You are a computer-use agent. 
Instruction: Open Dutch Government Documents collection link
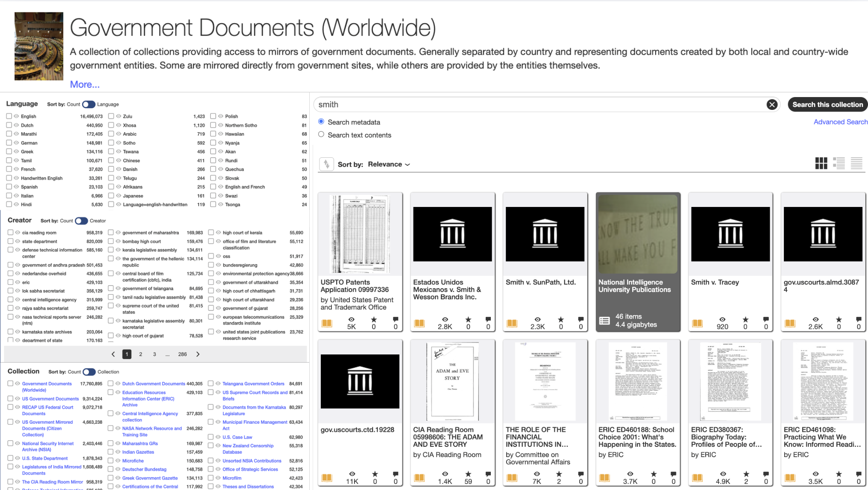click(x=153, y=384)
